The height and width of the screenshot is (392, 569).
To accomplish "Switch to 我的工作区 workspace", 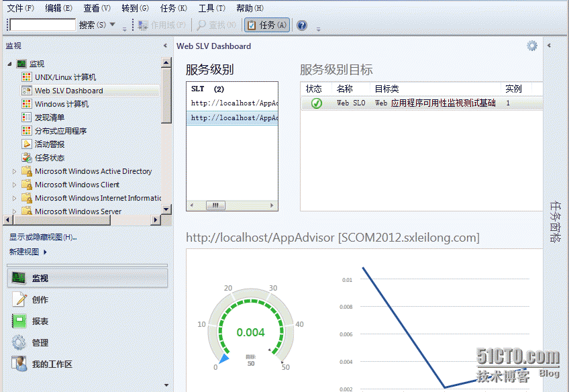I will (x=87, y=364).
